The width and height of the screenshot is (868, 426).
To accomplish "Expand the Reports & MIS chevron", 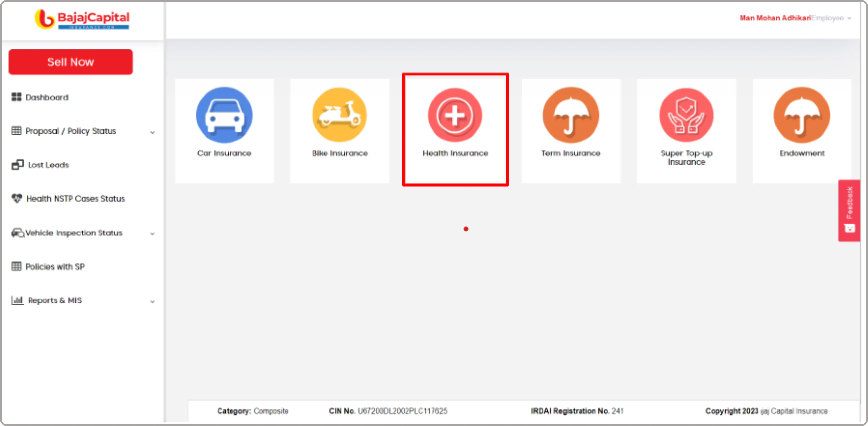I will pyautogui.click(x=152, y=301).
